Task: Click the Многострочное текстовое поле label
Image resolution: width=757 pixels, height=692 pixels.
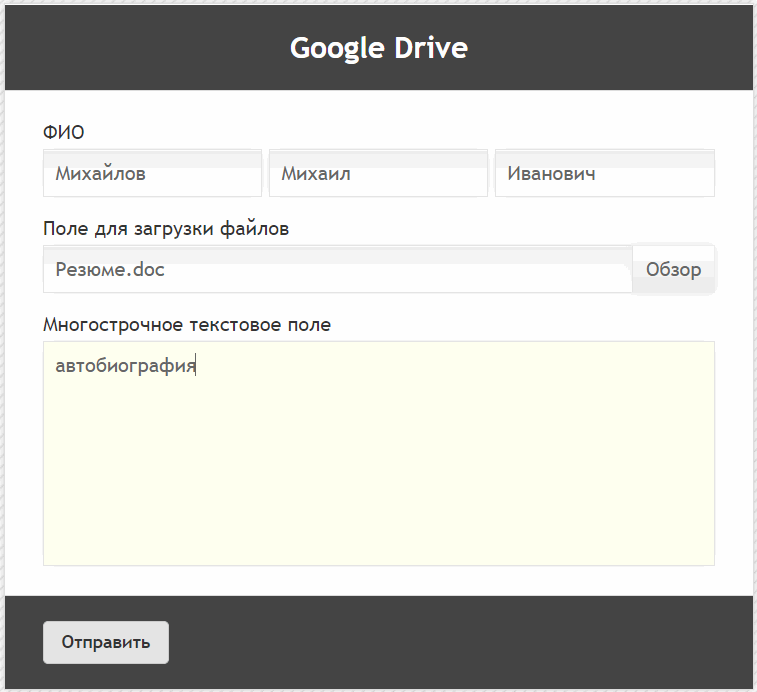Action: pyautogui.click(x=187, y=325)
